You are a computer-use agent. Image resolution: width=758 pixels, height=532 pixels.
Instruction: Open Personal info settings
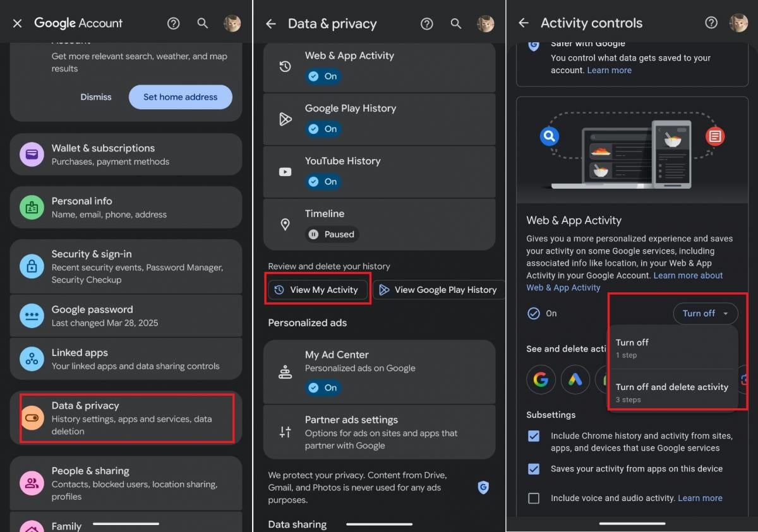(126, 207)
